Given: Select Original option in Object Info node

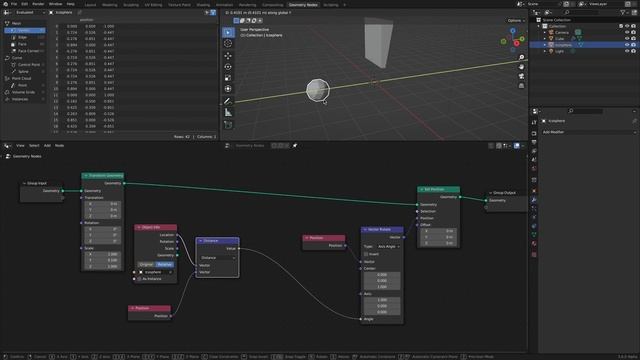Looking at the screenshot, I should point(146,264).
